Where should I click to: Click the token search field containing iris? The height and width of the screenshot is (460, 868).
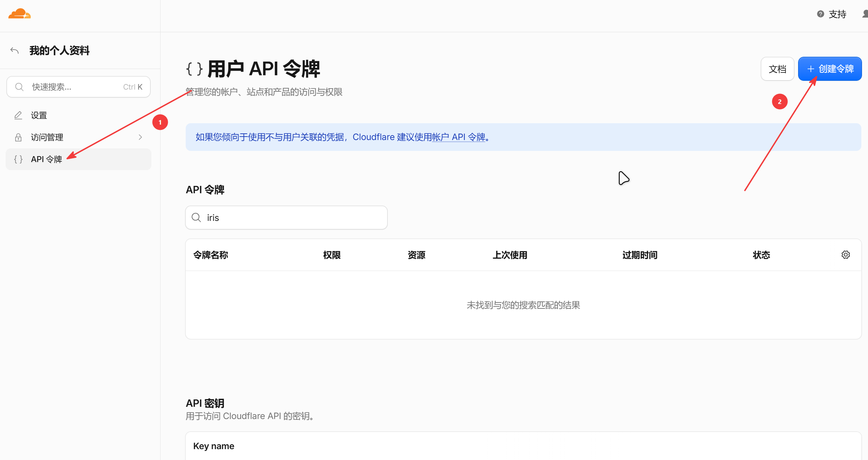(286, 217)
